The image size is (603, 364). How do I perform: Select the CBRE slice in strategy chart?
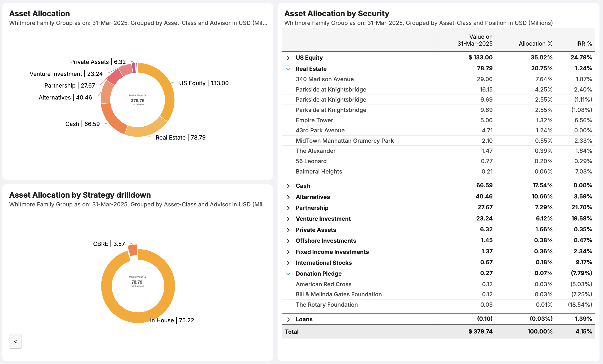133,250
